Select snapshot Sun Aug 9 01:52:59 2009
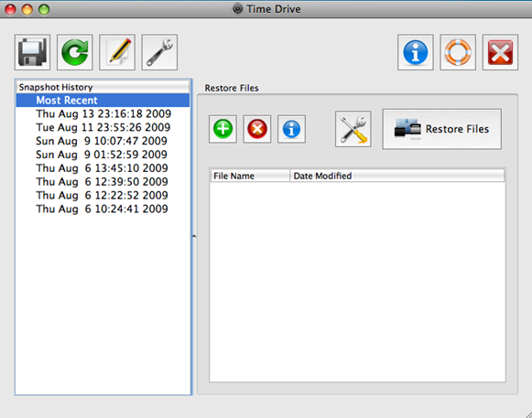The width and height of the screenshot is (532, 418). coord(103,155)
